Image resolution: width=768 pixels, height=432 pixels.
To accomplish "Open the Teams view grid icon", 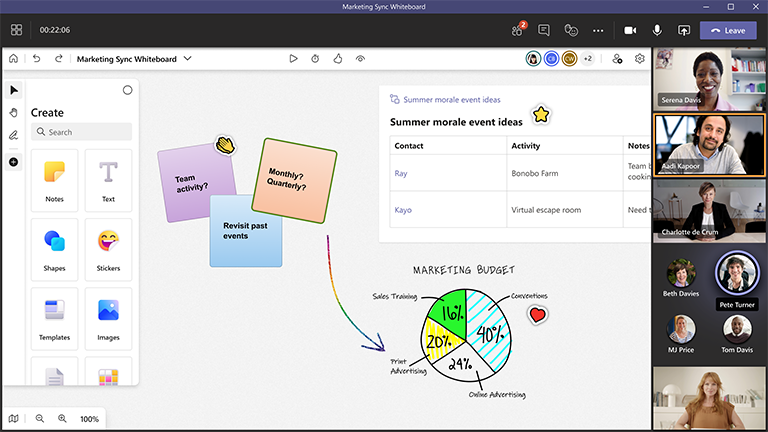I will point(16,30).
